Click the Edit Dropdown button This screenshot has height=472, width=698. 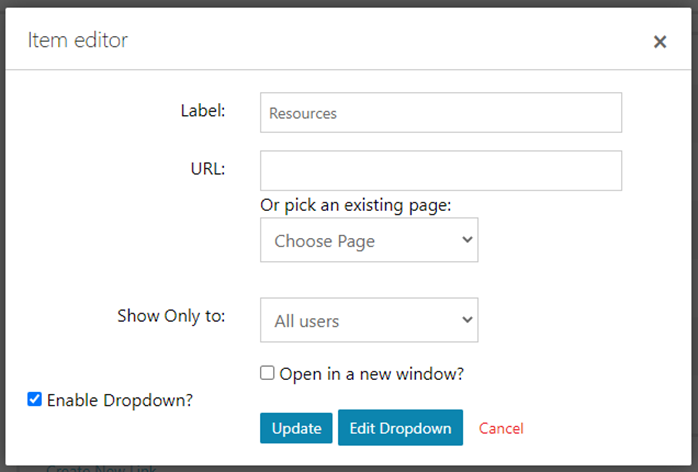click(x=400, y=428)
